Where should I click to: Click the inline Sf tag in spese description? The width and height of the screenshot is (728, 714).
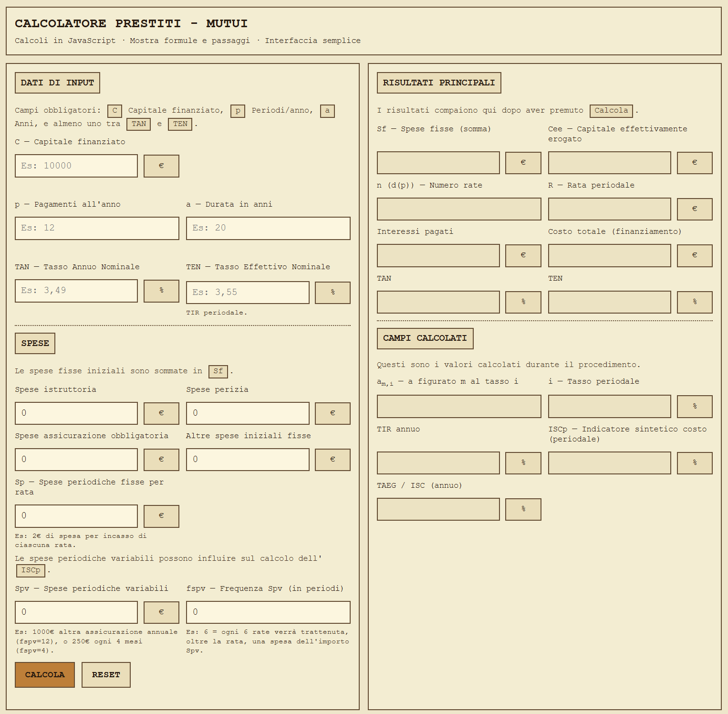[x=218, y=371]
